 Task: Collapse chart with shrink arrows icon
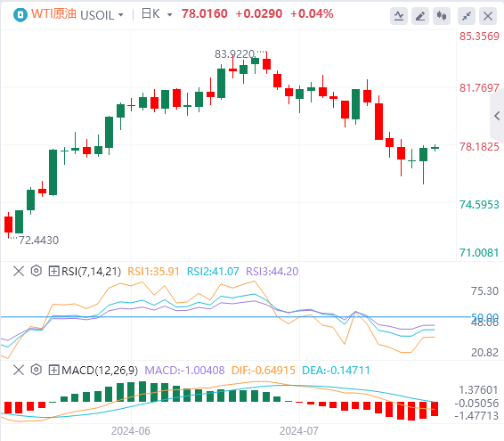click(467, 16)
